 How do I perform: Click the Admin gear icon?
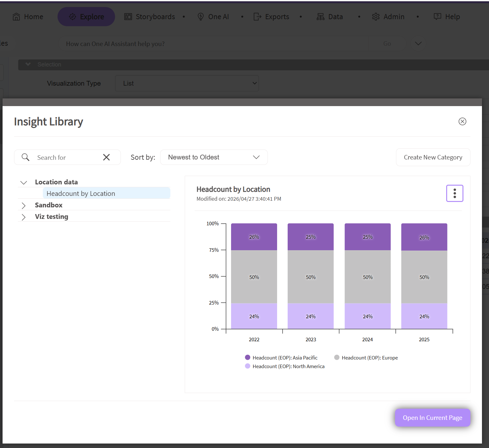[376, 17]
